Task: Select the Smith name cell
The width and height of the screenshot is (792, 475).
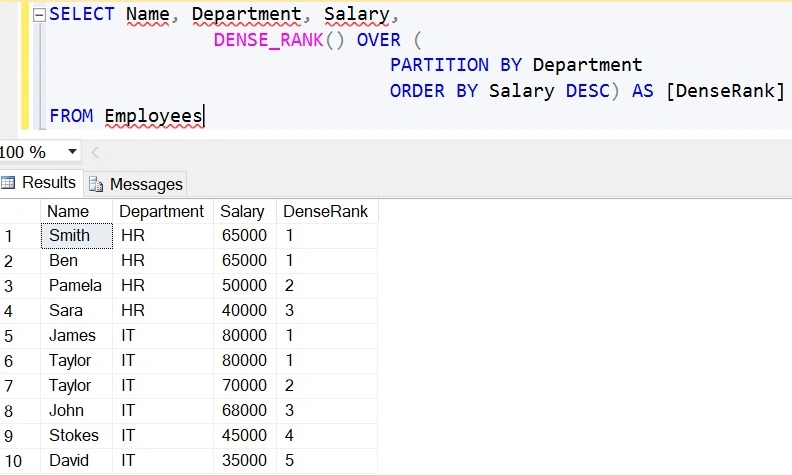Action: 76,235
